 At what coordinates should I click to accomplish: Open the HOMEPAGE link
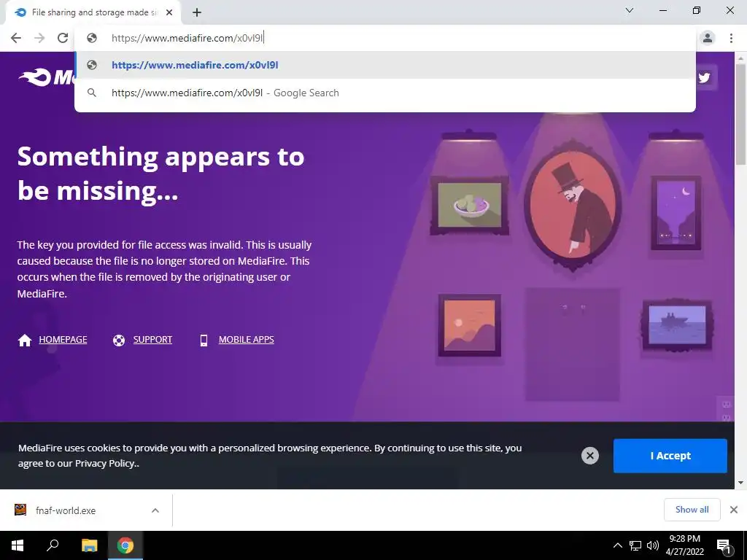(x=63, y=340)
